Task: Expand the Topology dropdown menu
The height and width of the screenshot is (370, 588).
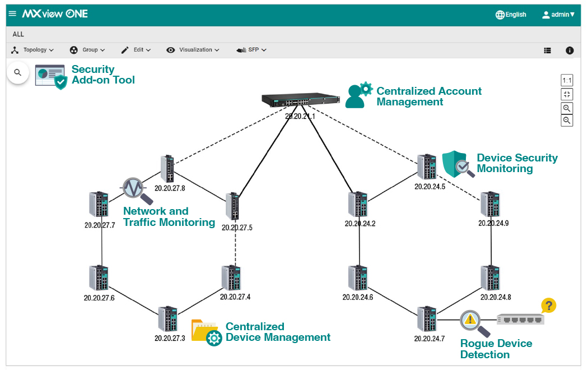Action: point(32,50)
